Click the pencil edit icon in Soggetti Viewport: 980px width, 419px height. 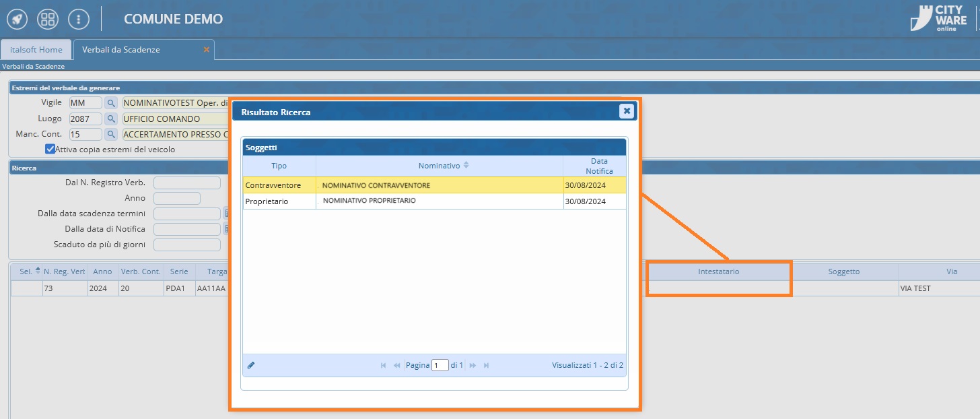(251, 365)
